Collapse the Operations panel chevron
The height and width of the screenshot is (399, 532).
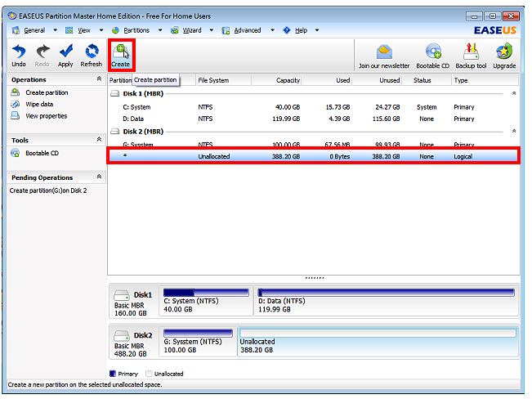(x=99, y=78)
